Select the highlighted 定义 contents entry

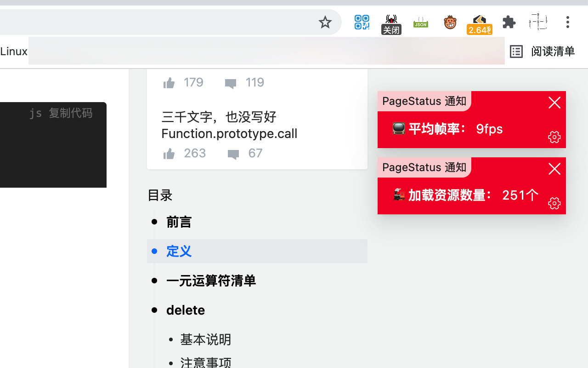[x=257, y=251]
